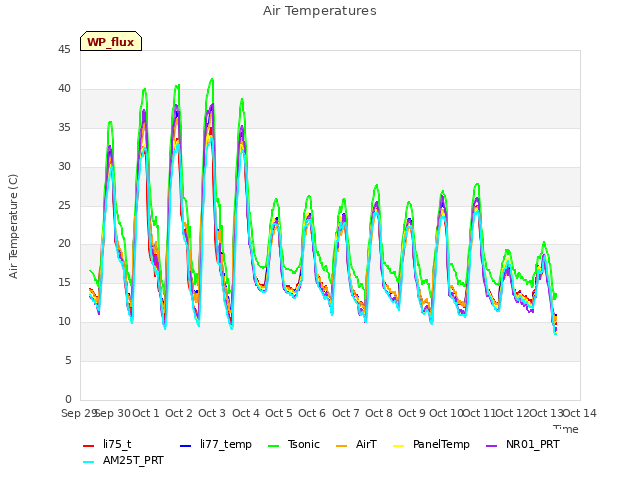640x480 pixels.
Task: Click the Oct 6 x-axis tick label
Action: click(x=312, y=413)
